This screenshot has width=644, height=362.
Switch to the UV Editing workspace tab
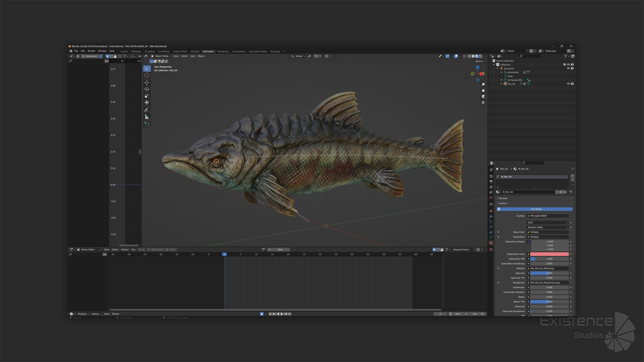tap(164, 52)
